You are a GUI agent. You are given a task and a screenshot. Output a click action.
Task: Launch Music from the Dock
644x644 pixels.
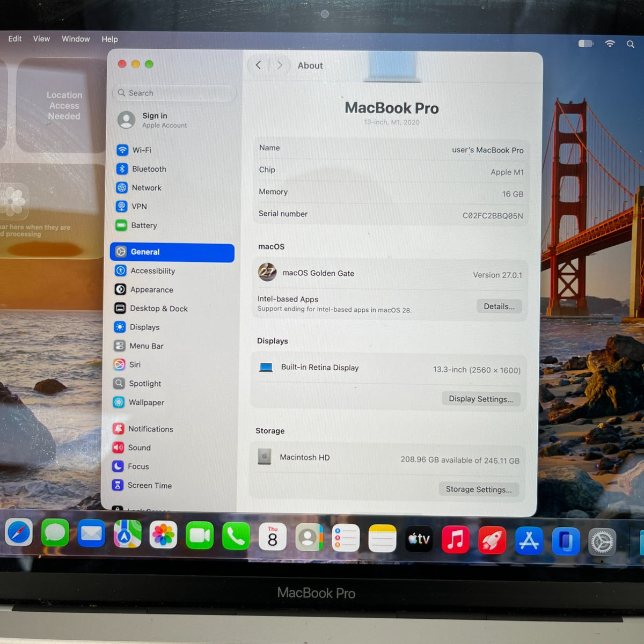point(456,539)
